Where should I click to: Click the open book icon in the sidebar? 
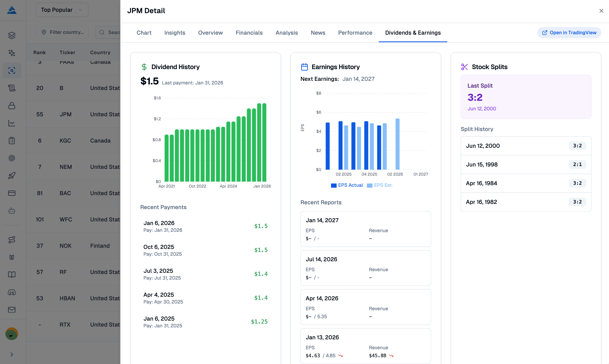(12, 275)
